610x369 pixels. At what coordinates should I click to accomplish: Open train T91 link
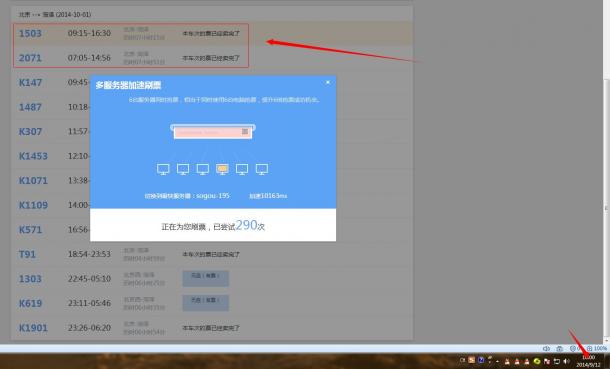point(27,254)
